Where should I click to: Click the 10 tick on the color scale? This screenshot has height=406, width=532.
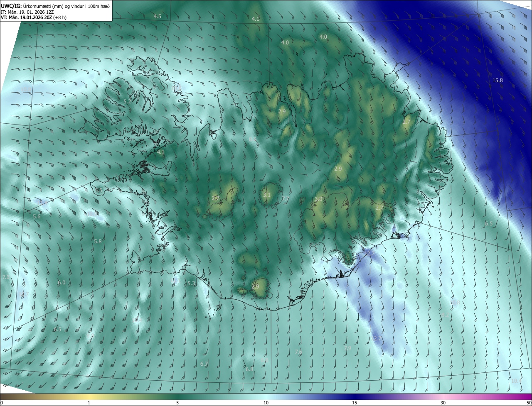(266, 403)
